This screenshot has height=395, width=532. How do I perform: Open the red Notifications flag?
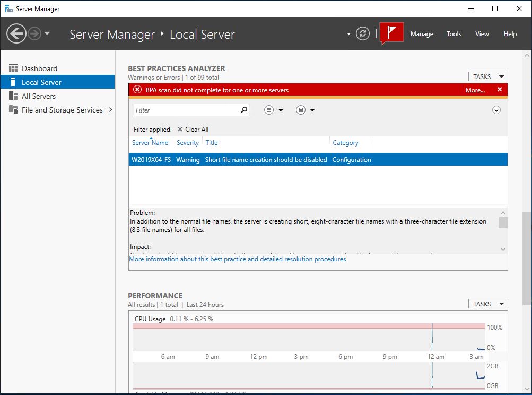(391, 32)
